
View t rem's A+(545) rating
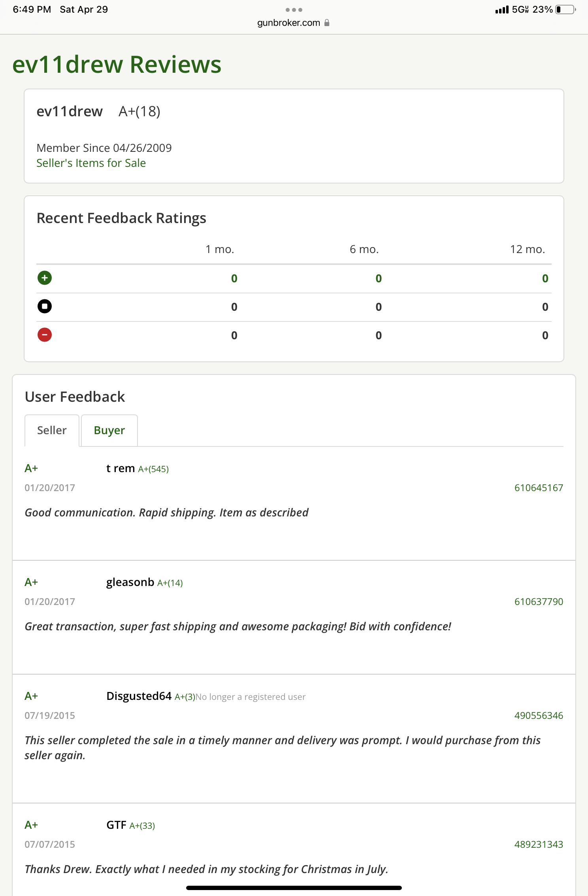(x=153, y=469)
